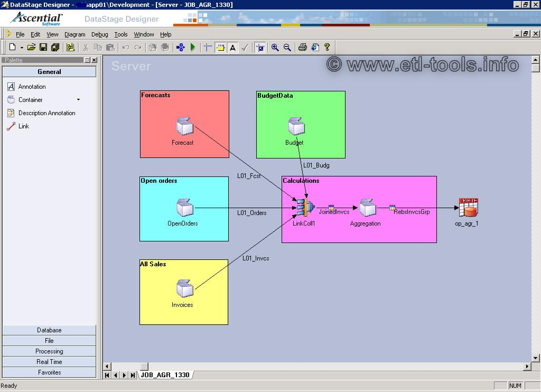Image resolution: width=541 pixels, height=392 pixels.
Task: Open the View menu
Action: tap(52, 34)
